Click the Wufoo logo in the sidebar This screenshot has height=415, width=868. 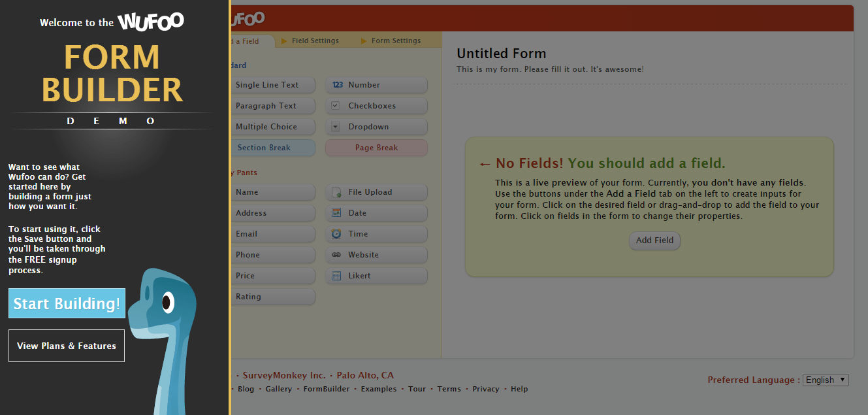(151, 22)
